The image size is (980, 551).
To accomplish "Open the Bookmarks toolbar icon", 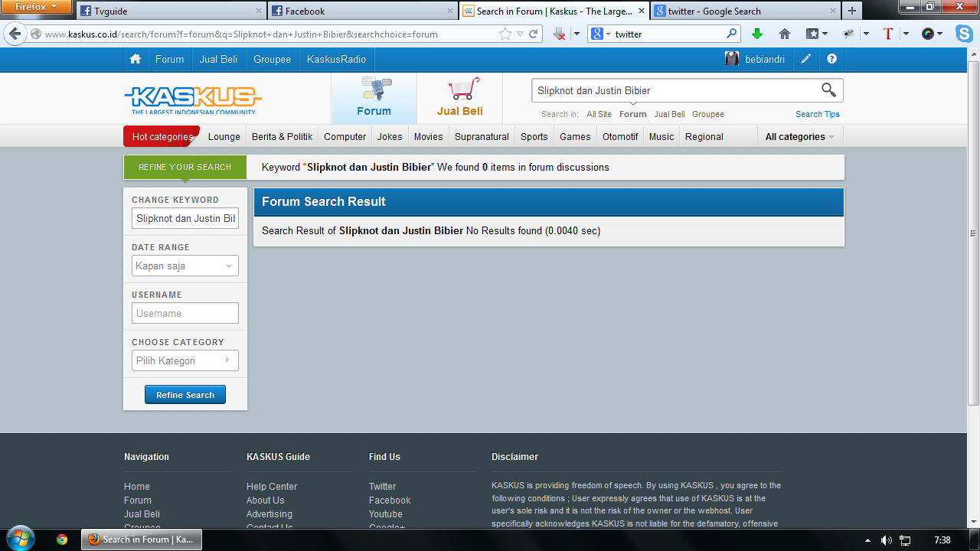I will pos(812,34).
